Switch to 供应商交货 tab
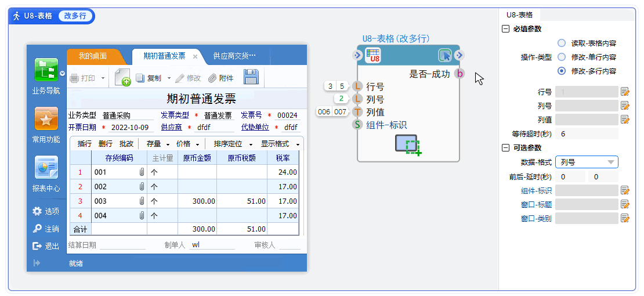The width and height of the screenshot is (644, 296). (x=234, y=56)
